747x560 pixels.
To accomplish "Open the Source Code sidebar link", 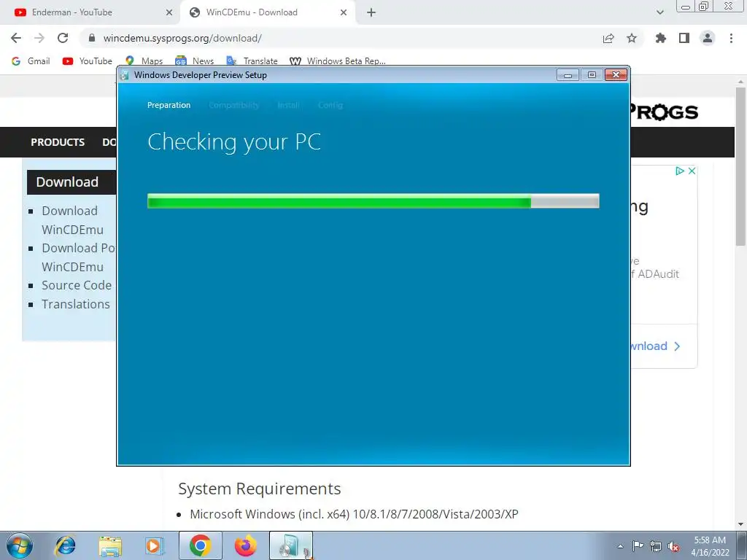I will pyautogui.click(x=77, y=285).
